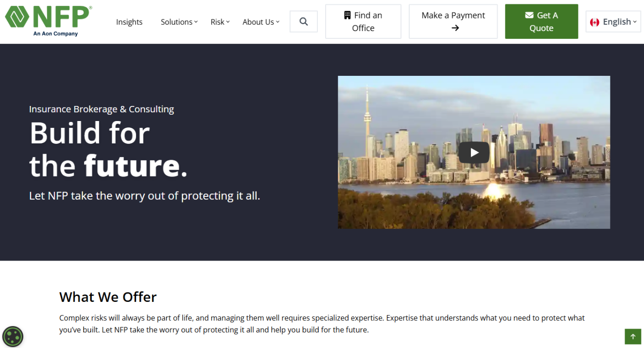The width and height of the screenshot is (644, 348).
Task: Open search with the magnifying glass icon
Action: coord(304,22)
